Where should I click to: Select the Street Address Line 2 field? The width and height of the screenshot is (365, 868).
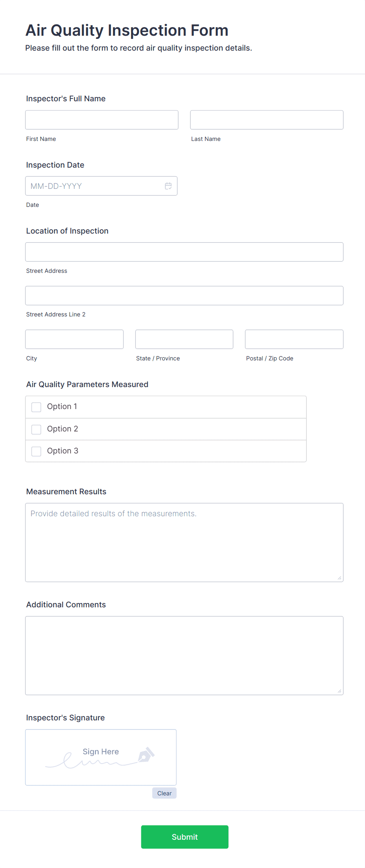coord(184,295)
